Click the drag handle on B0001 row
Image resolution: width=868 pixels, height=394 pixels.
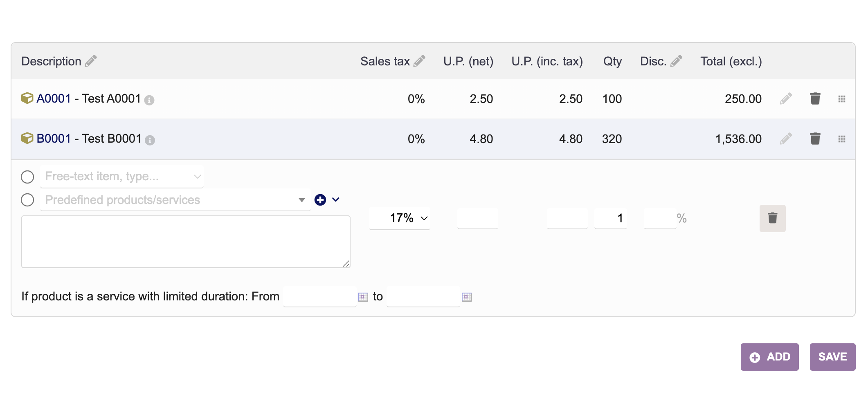pyautogui.click(x=841, y=139)
